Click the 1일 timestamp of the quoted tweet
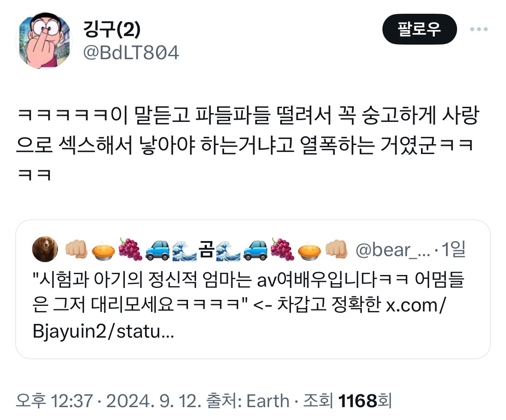Screen dimensions: 506x420 point(453,249)
